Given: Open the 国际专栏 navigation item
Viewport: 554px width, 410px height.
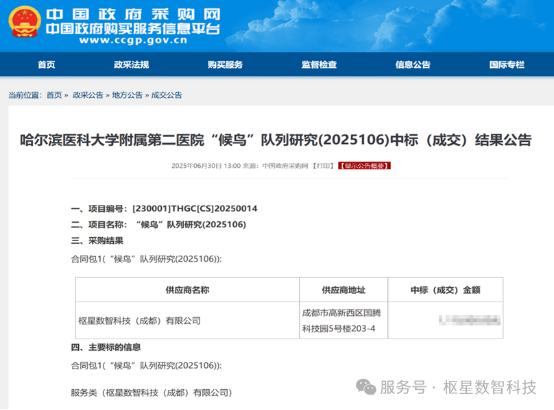Looking at the screenshot, I should (x=507, y=65).
